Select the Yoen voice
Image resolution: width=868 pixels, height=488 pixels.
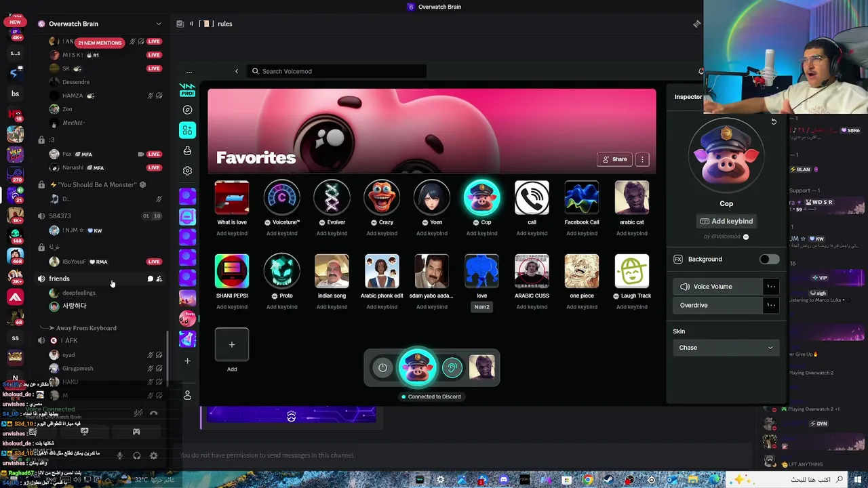click(x=432, y=197)
